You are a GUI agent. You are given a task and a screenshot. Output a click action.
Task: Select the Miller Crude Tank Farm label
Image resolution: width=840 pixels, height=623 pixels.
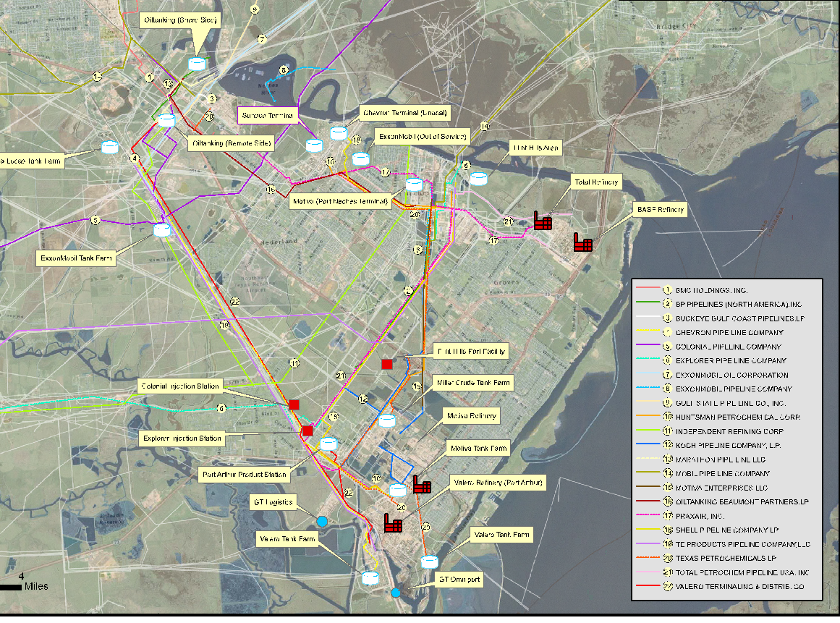(473, 383)
